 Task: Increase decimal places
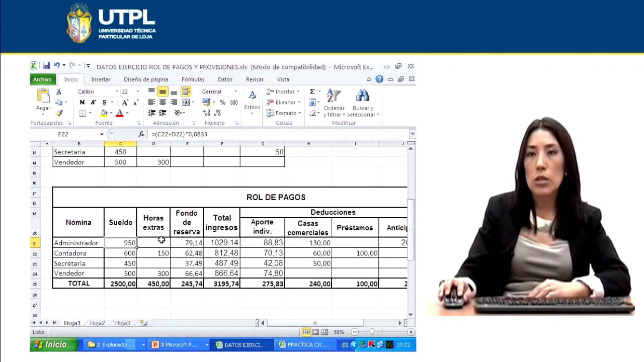206,113
